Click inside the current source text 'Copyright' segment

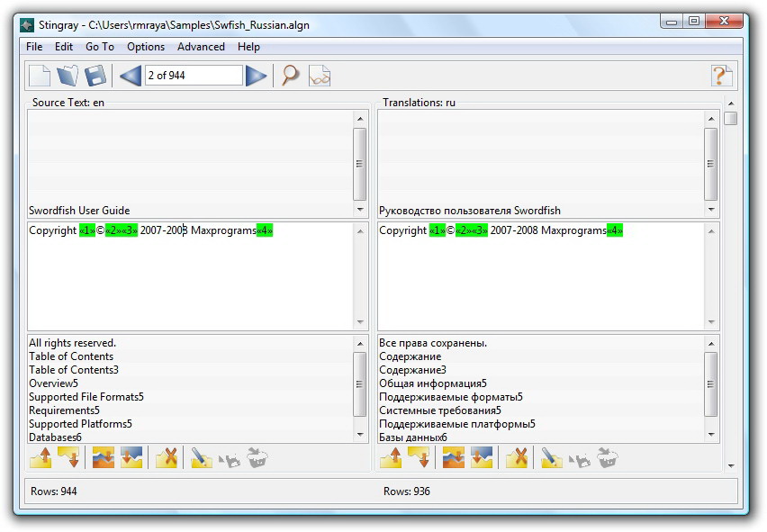coord(191,276)
